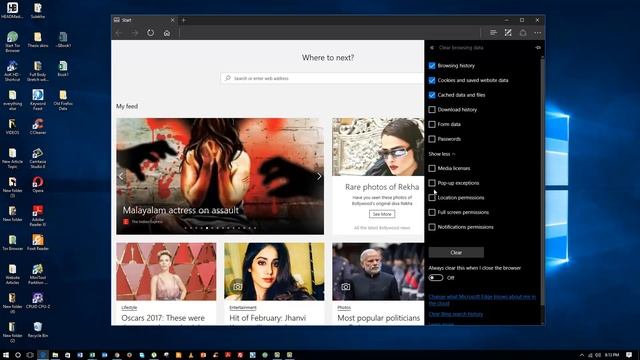Open Start Tor Browser desktop shortcut

pyautogui.click(x=13, y=41)
